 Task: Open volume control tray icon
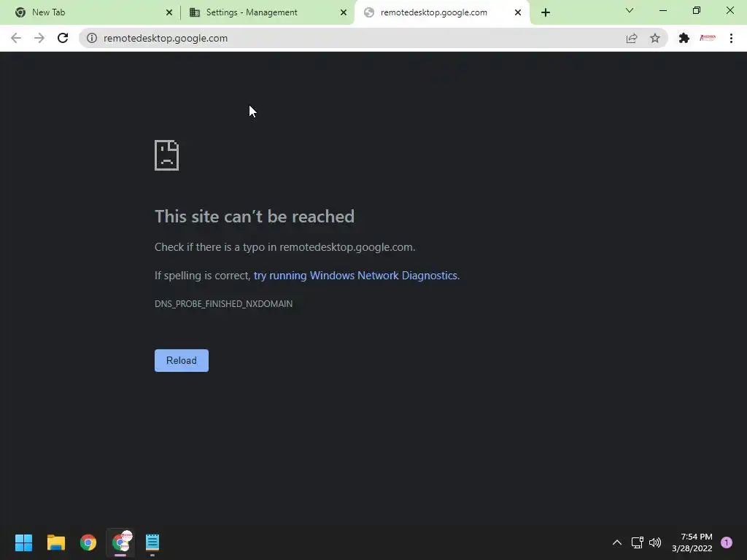tap(655, 542)
